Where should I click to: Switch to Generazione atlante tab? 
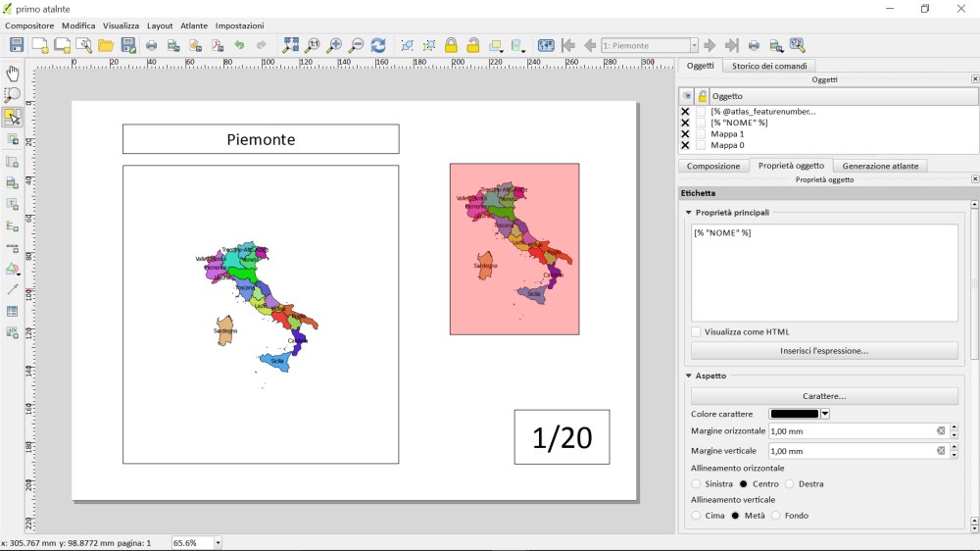[x=880, y=166]
